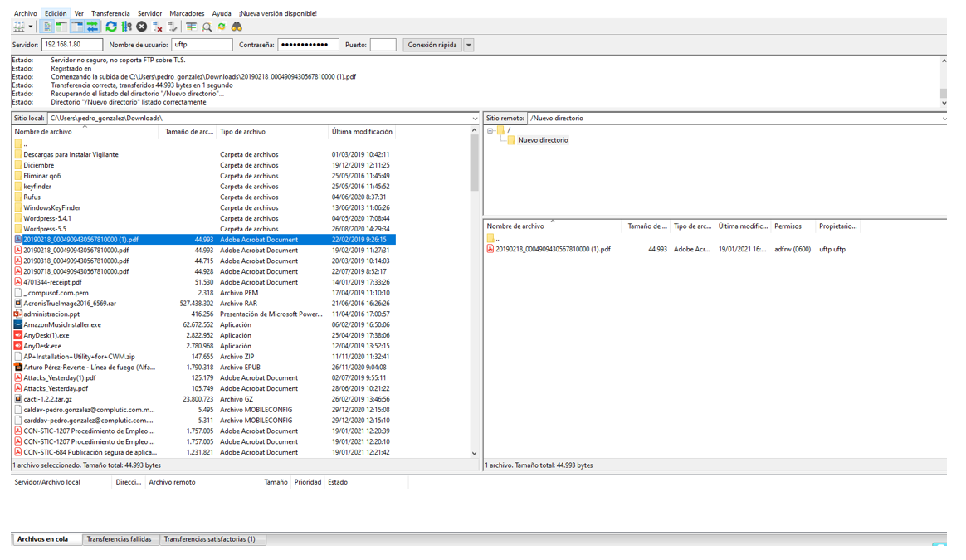The height and width of the screenshot is (560, 966).
Task: Click the administracion.ppt file icon
Action: [18, 314]
